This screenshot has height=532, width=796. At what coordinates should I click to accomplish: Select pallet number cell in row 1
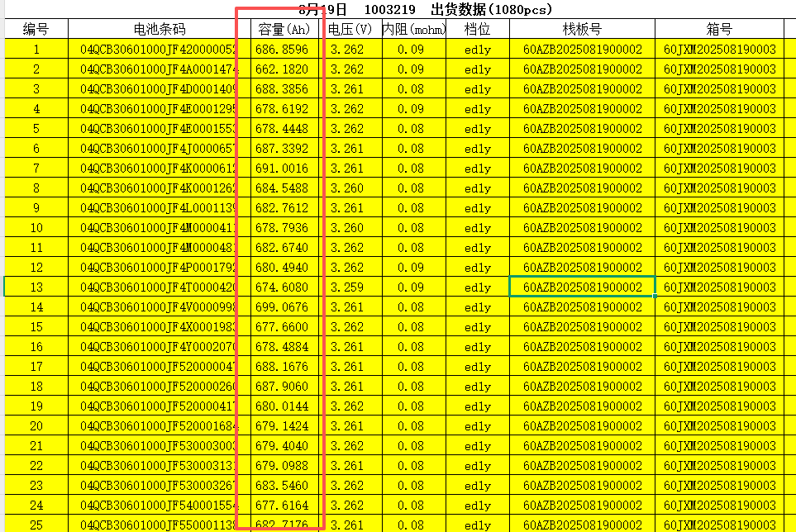pos(582,50)
